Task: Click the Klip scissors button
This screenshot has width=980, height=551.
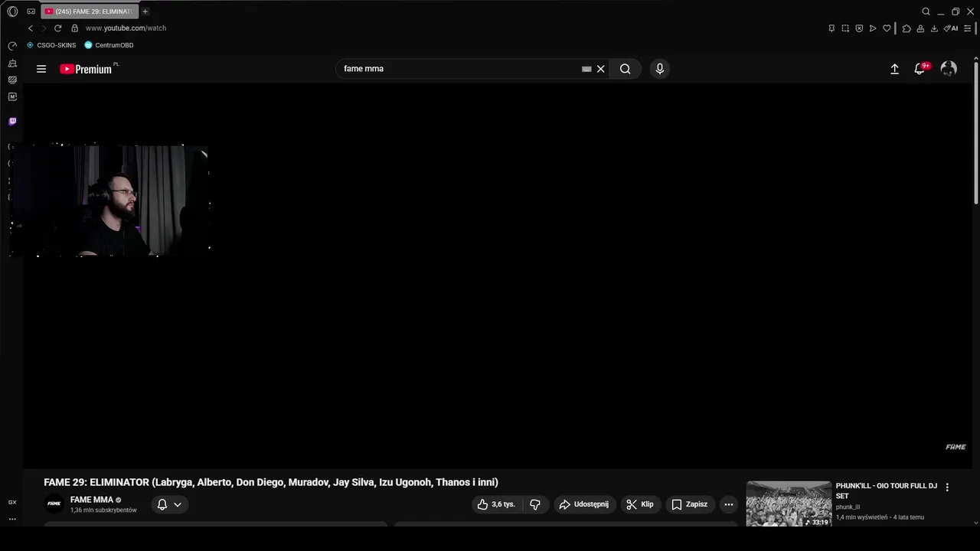Action: pyautogui.click(x=640, y=504)
